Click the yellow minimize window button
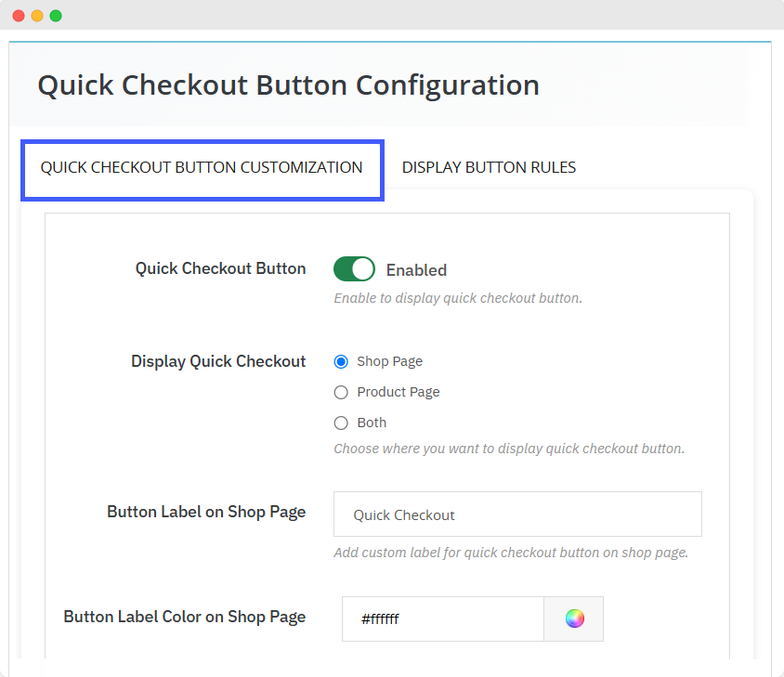The image size is (784, 677). [37, 16]
